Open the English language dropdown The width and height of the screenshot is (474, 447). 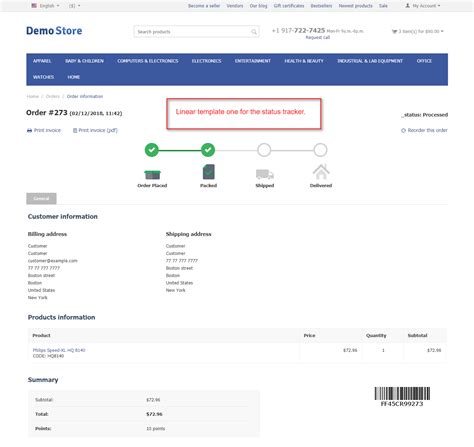coord(46,6)
